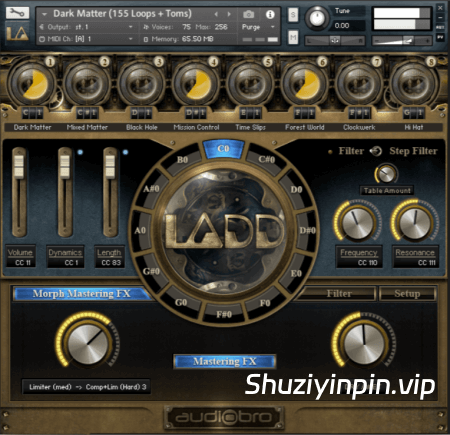The width and height of the screenshot is (450, 435).
Task: Click the Morph Mastering FX knob
Action: click(88, 343)
